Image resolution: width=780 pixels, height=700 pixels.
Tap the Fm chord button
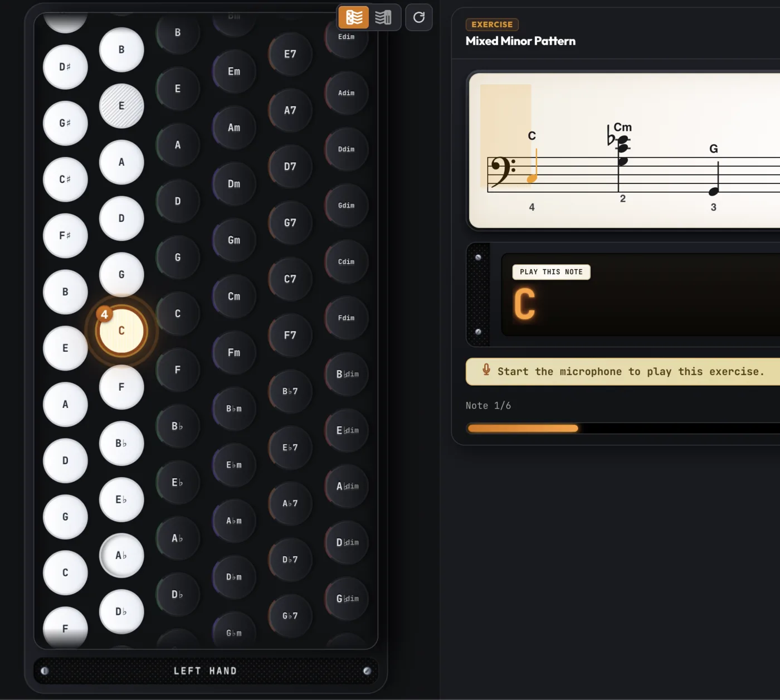pos(234,353)
